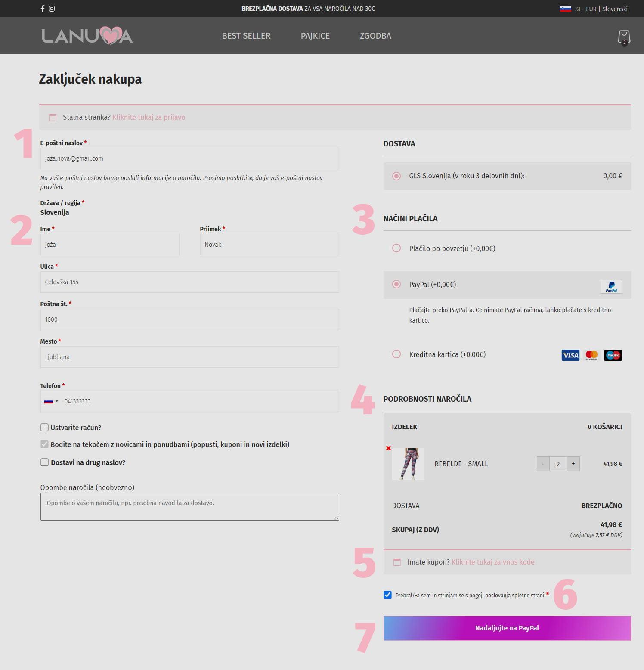Open the shopping cart icon
Screen dimensions: 644x670
[624, 37]
